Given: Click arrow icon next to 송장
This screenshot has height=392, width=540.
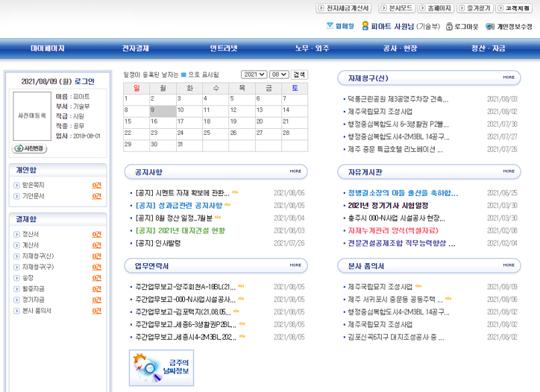Looking at the screenshot, I should tap(16, 278).
